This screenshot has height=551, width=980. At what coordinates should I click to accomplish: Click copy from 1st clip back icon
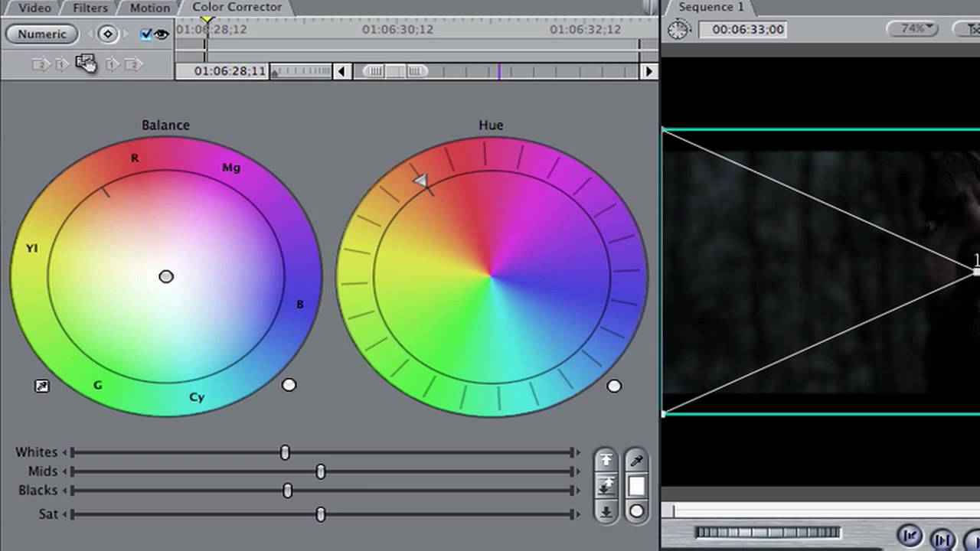61,65
